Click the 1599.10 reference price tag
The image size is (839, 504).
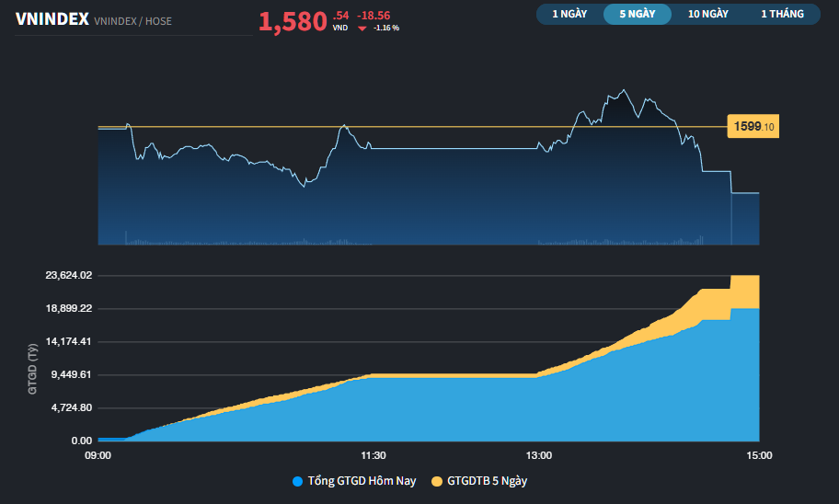(753, 127)
